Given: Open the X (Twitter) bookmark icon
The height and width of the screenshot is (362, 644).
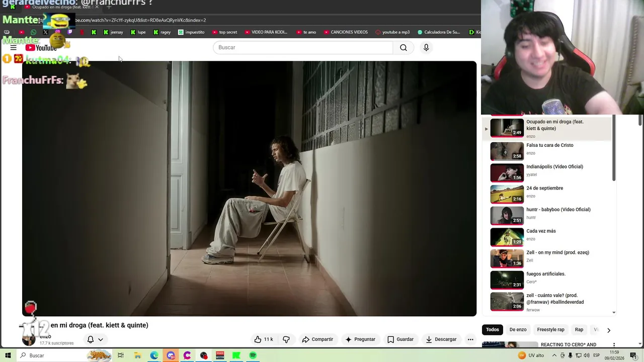Looking at the screenshot, I should tap(45, 32).
